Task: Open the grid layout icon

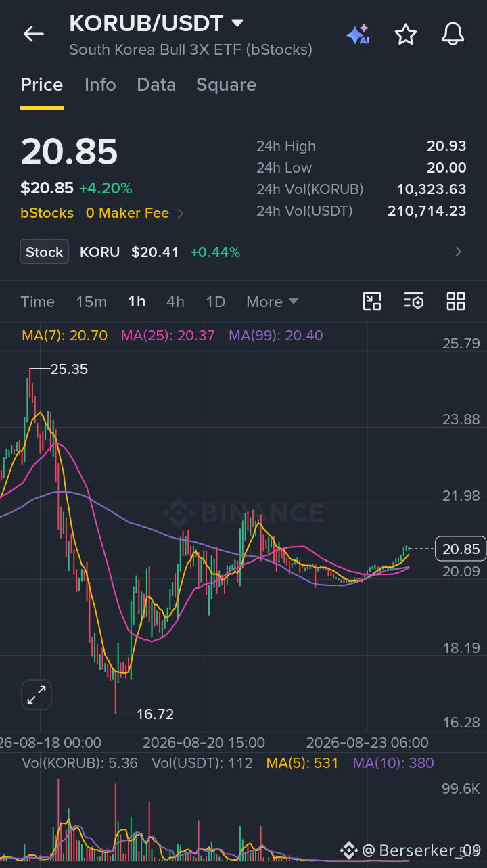Action: (x=456, y=302)
